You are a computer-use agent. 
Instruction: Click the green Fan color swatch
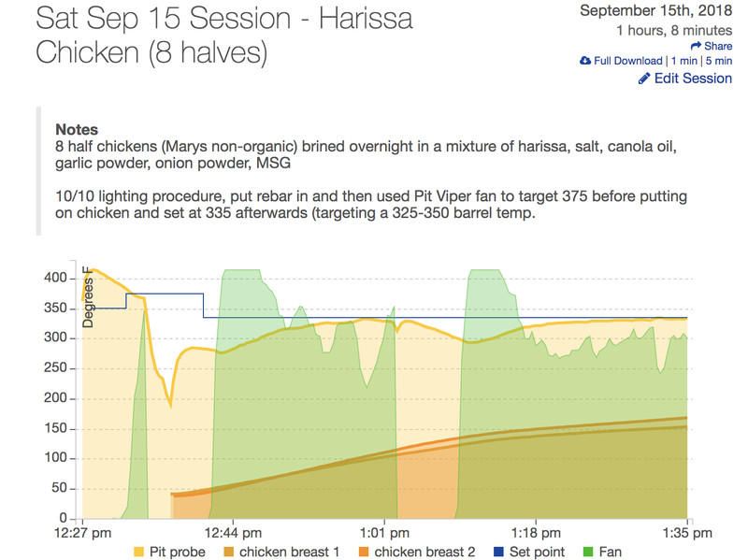[588, 553]
